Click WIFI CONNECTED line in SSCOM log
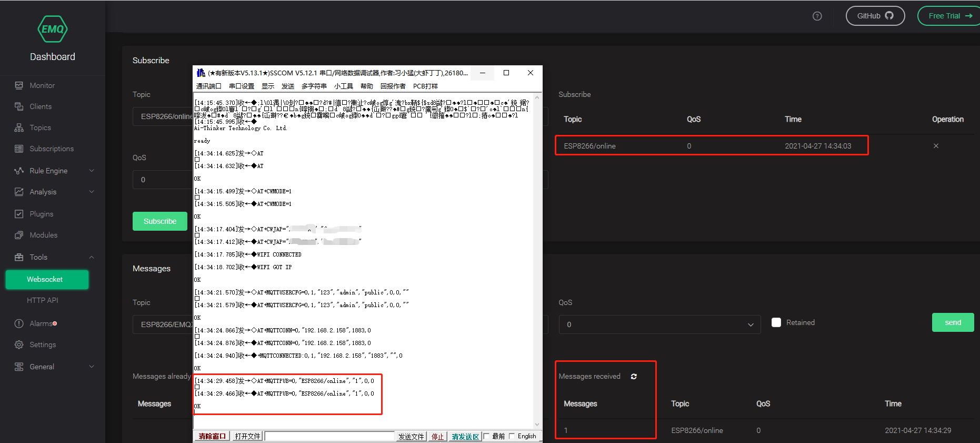This screenshot has height=443, width=980. click(x=248, y=254)
